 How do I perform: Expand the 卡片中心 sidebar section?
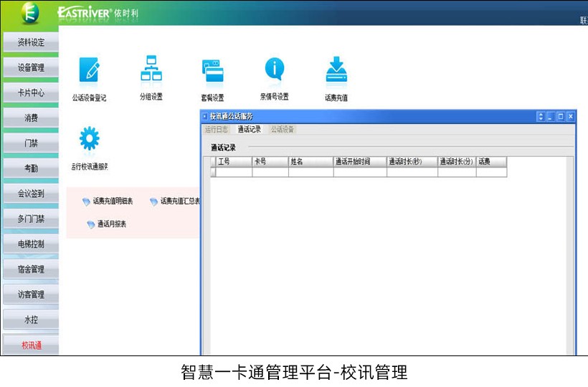tap(30, 92)
